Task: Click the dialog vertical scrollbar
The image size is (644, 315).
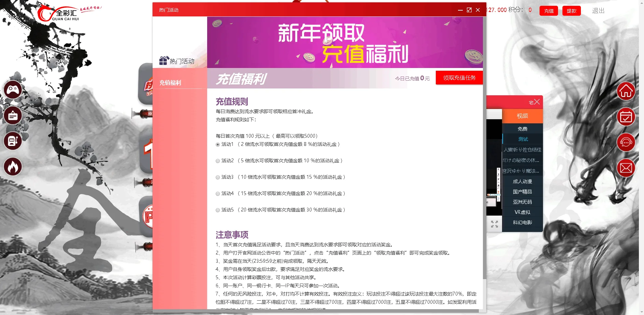Action: point(485,148)
